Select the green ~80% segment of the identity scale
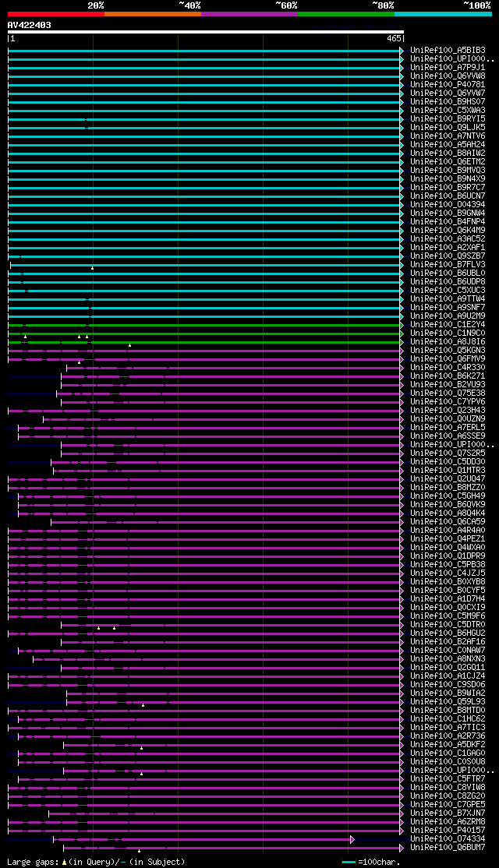The height and width of the screenshot is (868, 499). pos(346,14)
